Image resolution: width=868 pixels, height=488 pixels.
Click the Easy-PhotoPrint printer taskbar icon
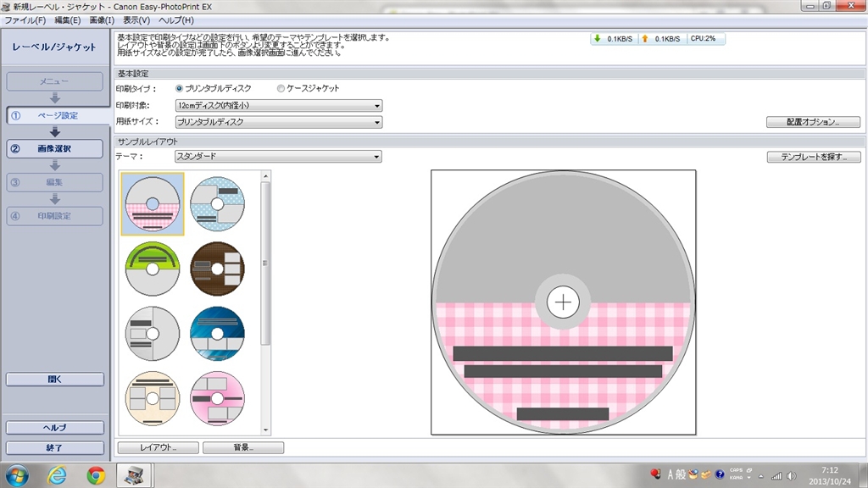pyautogui.click(x=134, y=475)
